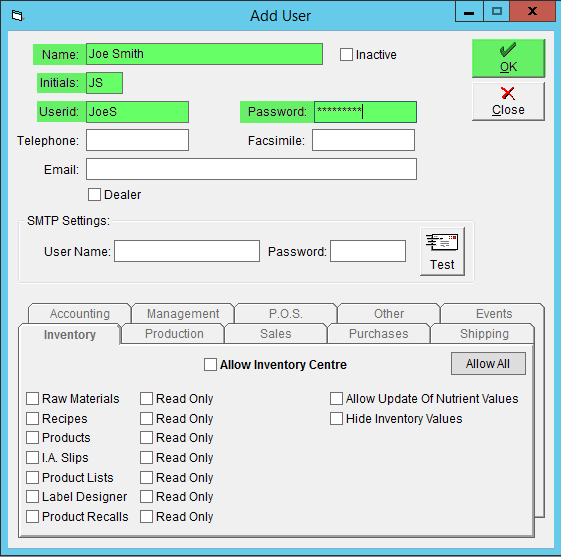The width and height of the screenshot is (561, 557).
Task: Open the Shipping tab
Action: pyautogui.click(x=484, y=334)
